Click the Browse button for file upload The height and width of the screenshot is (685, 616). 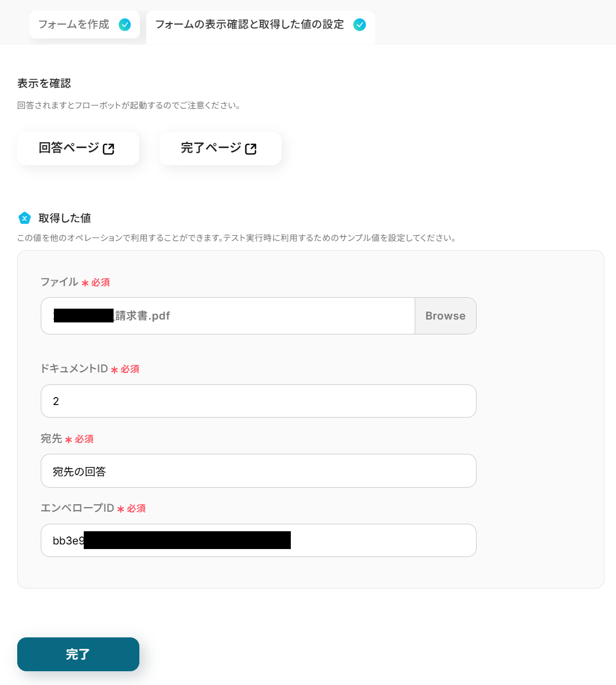click(445, 316)
